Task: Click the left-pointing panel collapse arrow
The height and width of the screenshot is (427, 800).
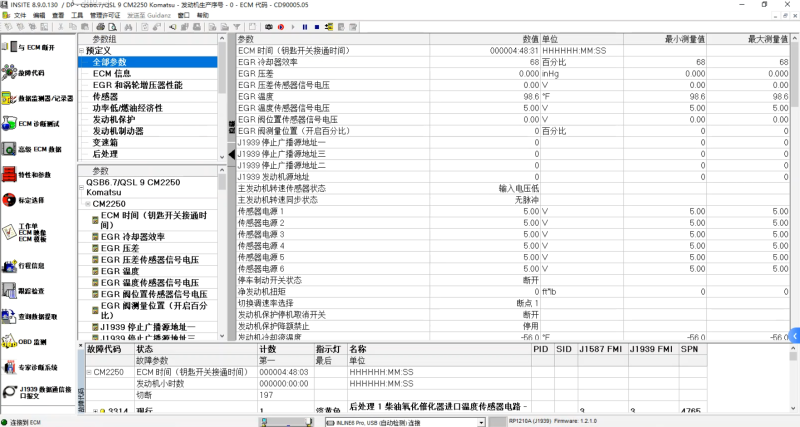Action: pyautogui.click(x=232, y=154)
